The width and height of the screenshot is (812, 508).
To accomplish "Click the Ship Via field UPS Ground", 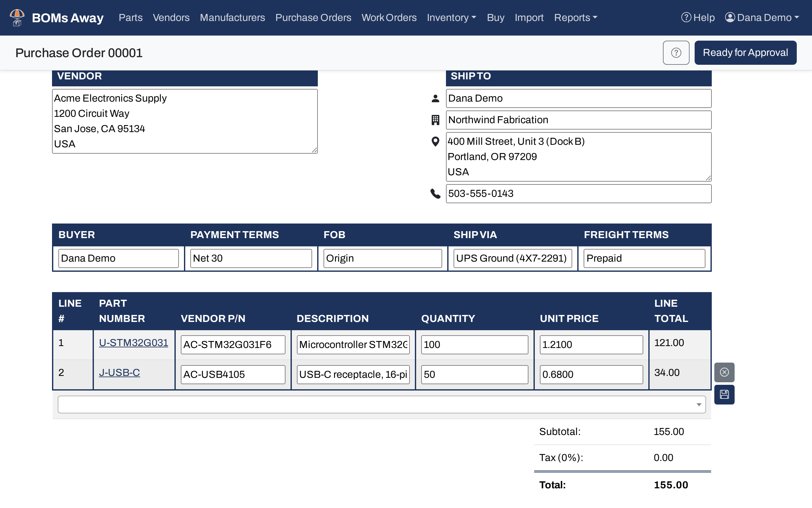I will point(513,258).
